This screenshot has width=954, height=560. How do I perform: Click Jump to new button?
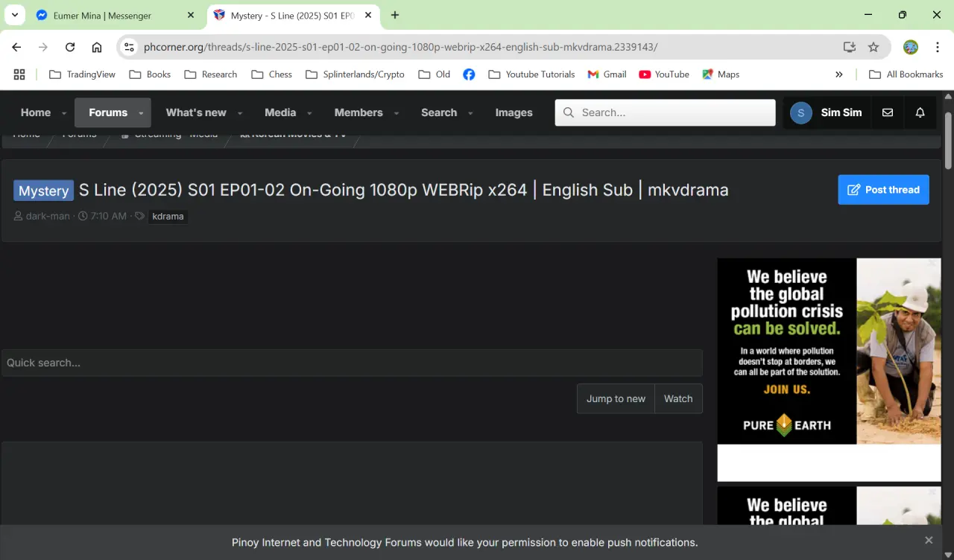616,398
